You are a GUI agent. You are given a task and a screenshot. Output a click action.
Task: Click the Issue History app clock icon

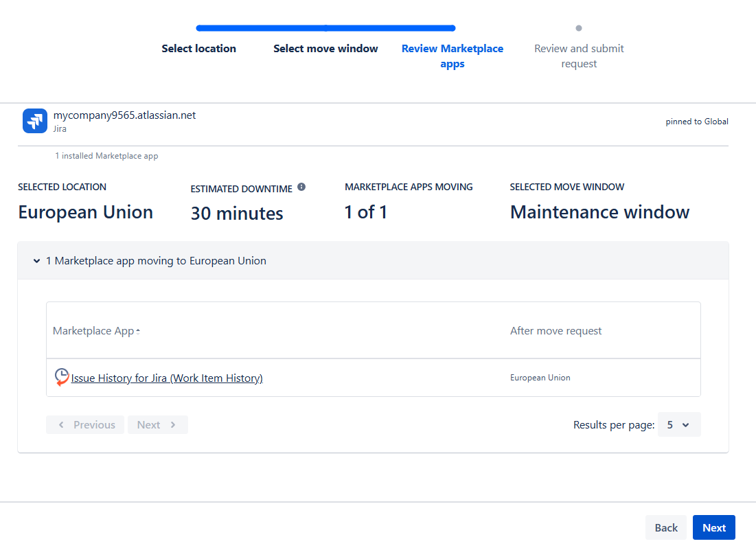click(x=62, y=377)
